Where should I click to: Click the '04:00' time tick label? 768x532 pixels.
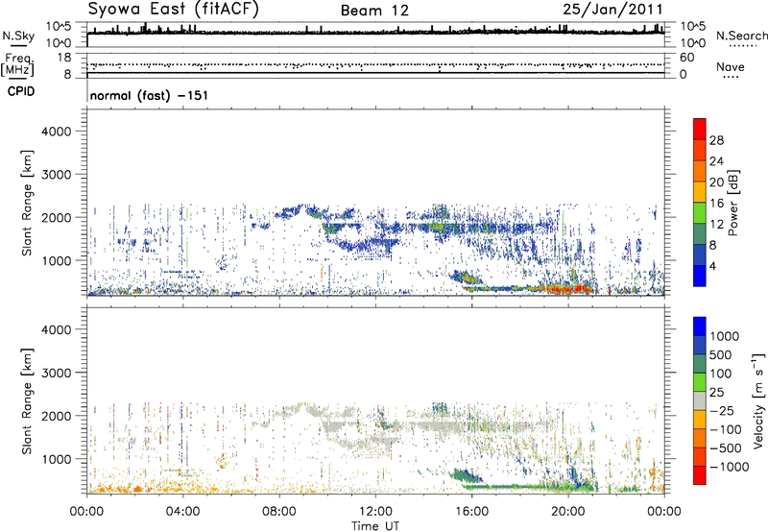point(182,512)
